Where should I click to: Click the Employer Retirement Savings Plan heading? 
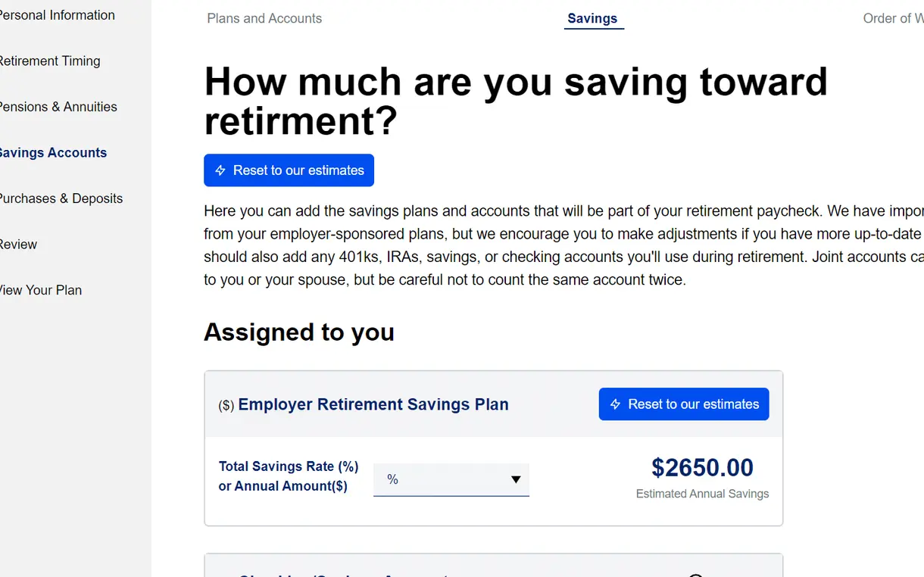[373, 404]
